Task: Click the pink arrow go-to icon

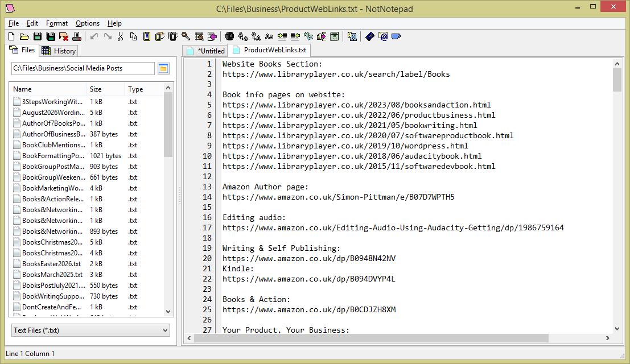Action: coord(212,36)
